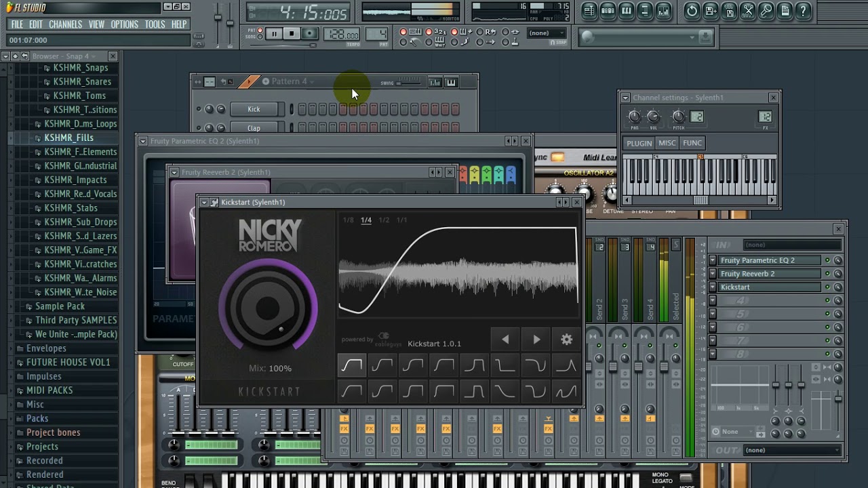Click the tempo 128.000 display
The height and width of the screenshot is (488, 868).
tap(343, 34)
